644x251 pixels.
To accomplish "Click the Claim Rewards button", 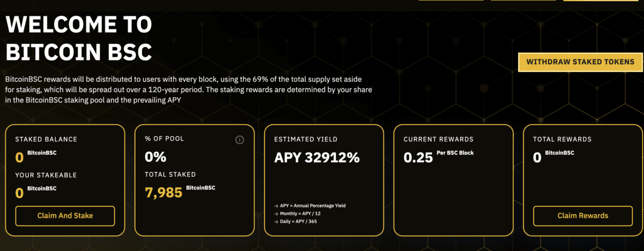I will tap(583, 216).
